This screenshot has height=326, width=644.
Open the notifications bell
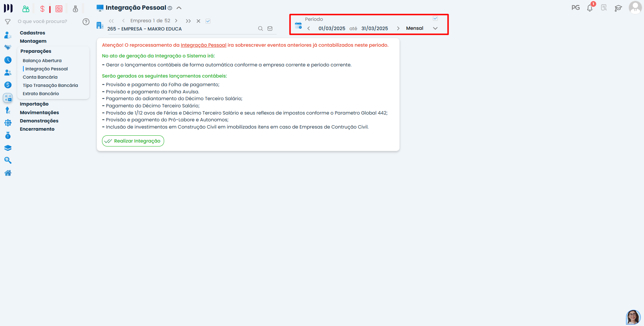[590, 8]
